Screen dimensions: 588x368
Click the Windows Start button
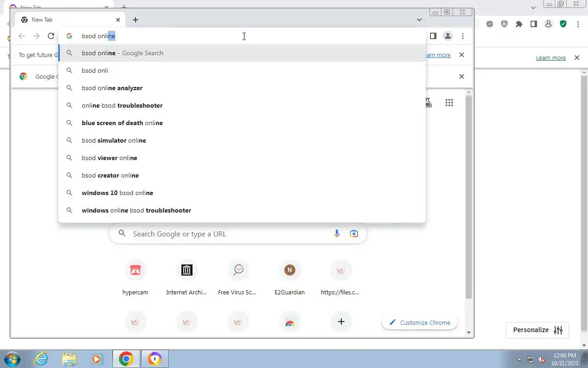(12, 359)
